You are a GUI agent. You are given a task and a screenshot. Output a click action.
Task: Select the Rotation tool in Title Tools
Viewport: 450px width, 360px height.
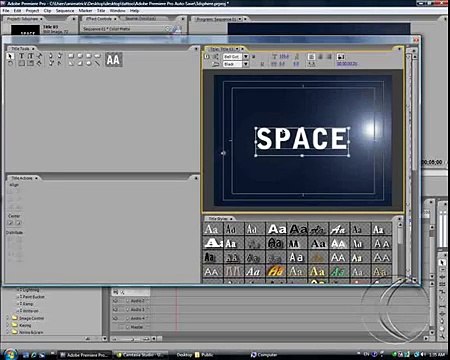10,63
